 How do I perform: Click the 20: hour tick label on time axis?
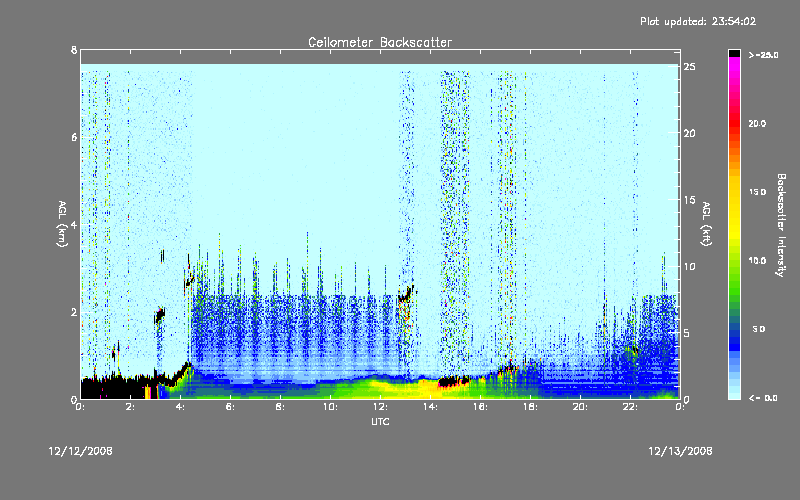pyautogui.click(x=581, y=407)
